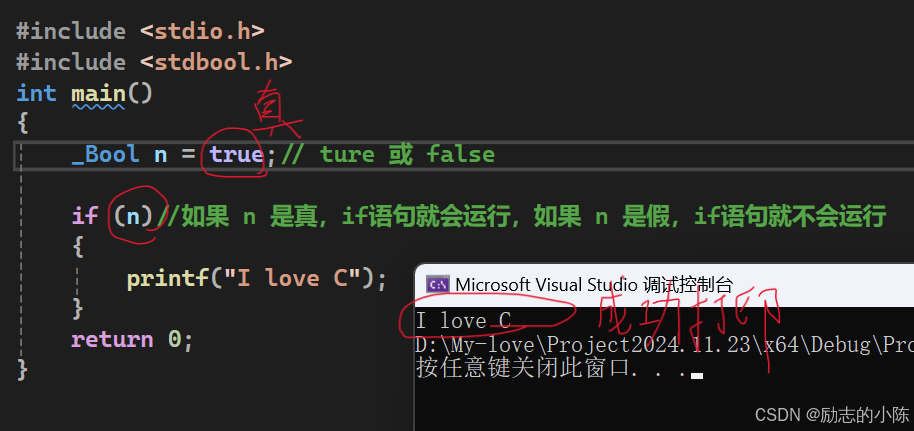Image resolution: width=914 pixels, height=431 pixels.
Task: Click the CSDN @励志的小陈 watermark
Action: (832, 415)
